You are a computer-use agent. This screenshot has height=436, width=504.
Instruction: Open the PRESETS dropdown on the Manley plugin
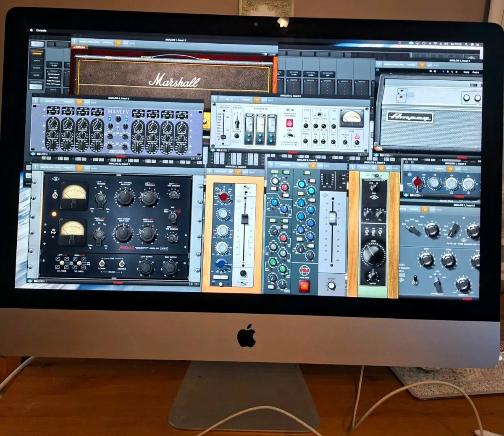(68, 102)
